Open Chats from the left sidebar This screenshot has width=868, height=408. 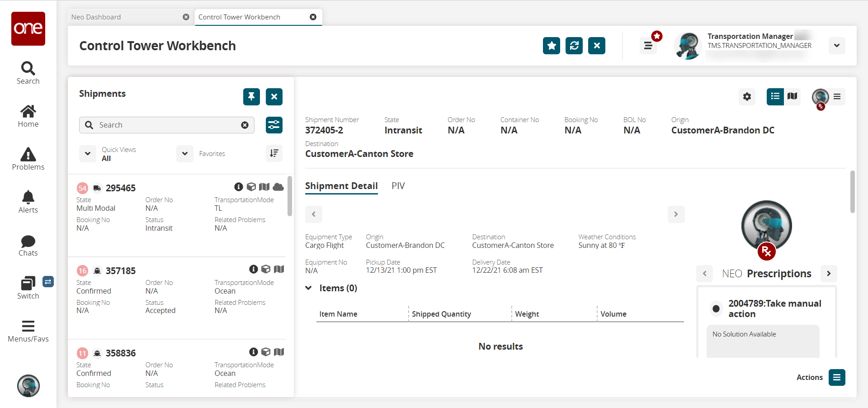[28, 245]
